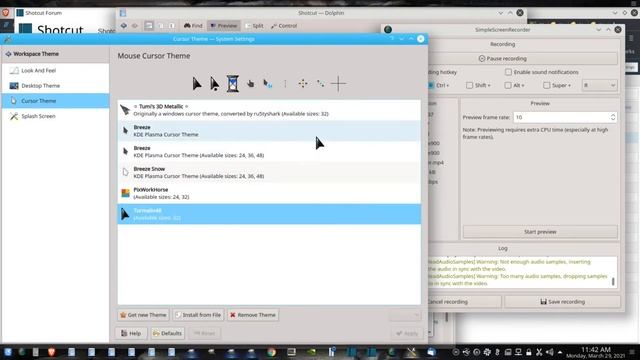Click Find in Dolphin toolbar
Image resolution: width=640 pixels, height=360 pixels.
coord(193,26)
